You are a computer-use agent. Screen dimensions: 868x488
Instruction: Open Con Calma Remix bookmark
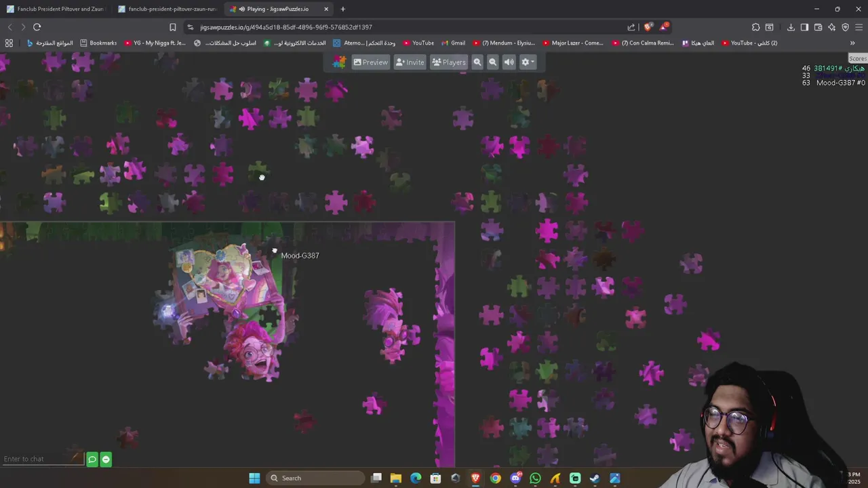(x=642, y=43)
